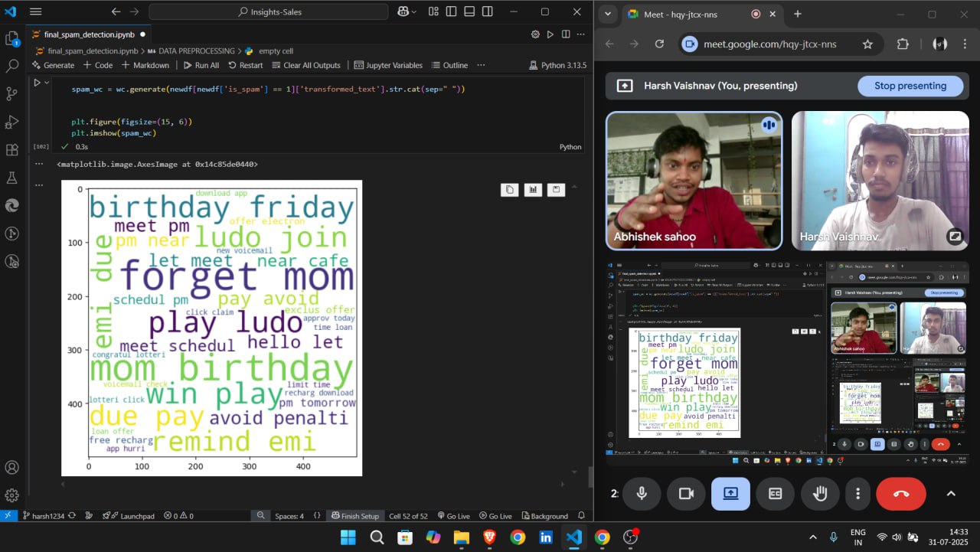
Task: Open the Meet browser tab
Action: tap(689, 14)
